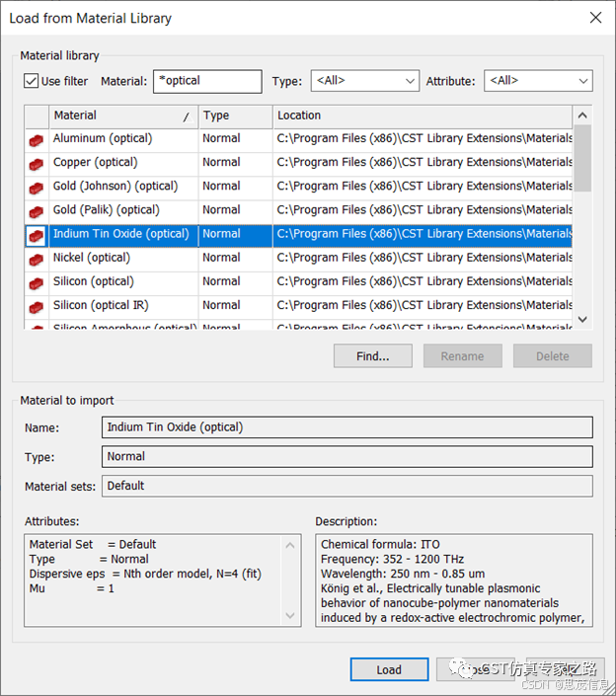This screenshot has height=696, width=616.
Task: Click the Silicon (optical IR) material icon
Action: 36,307
